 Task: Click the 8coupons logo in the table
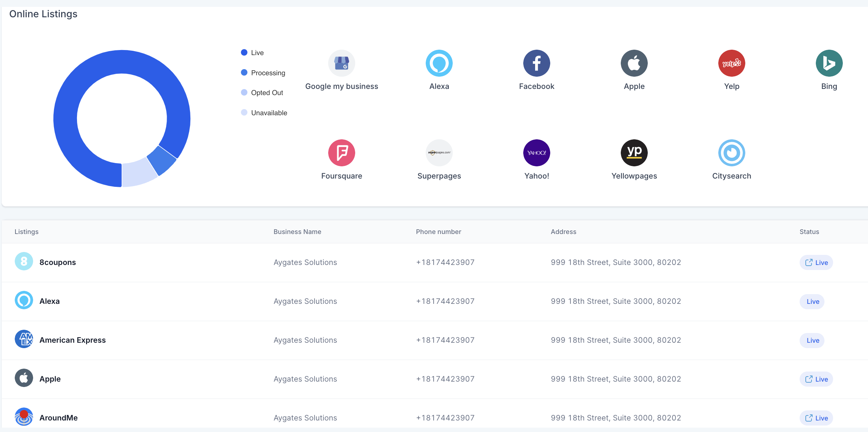24,261
